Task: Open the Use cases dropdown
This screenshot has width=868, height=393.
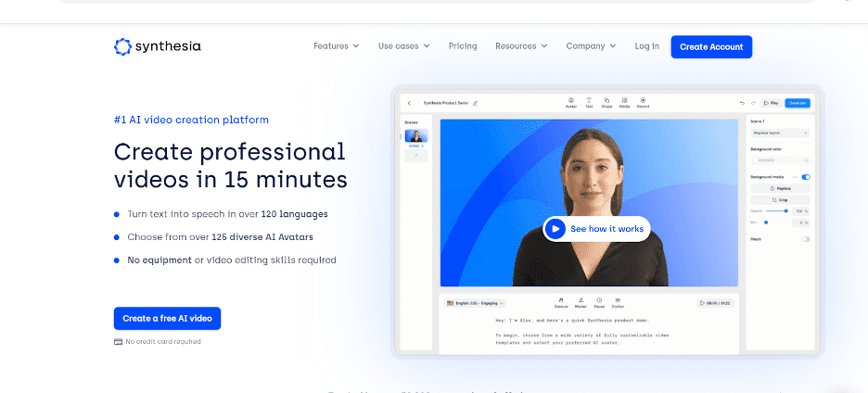Action: point(403,46)
